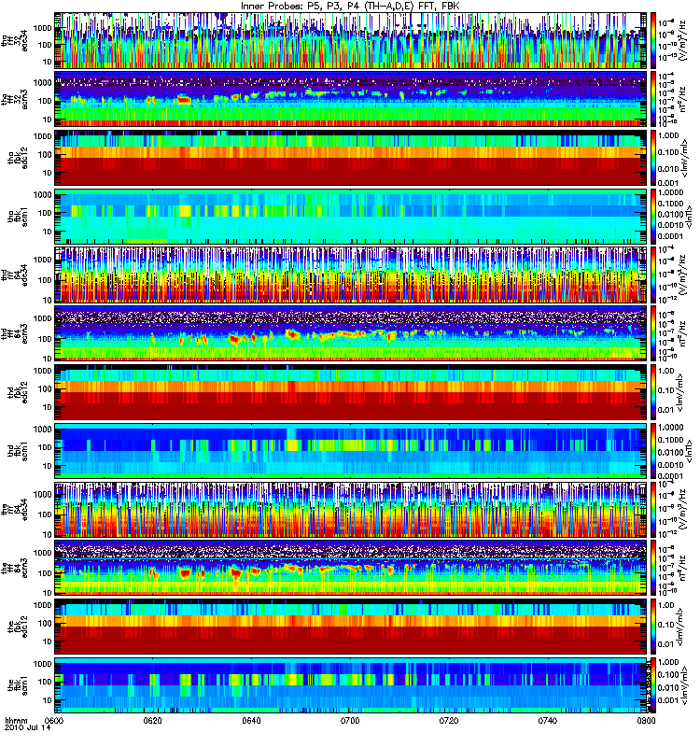Click the "tha fff 32 edc34" y-axis label
The image size is (700, 747).
(x=14, y=40)
